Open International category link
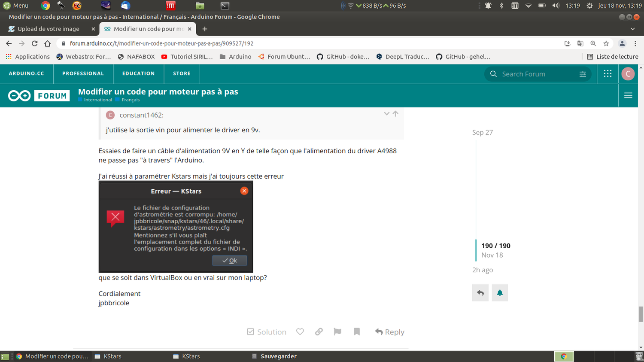The width and height of the screenshot is (644, 362). [95, 100]
